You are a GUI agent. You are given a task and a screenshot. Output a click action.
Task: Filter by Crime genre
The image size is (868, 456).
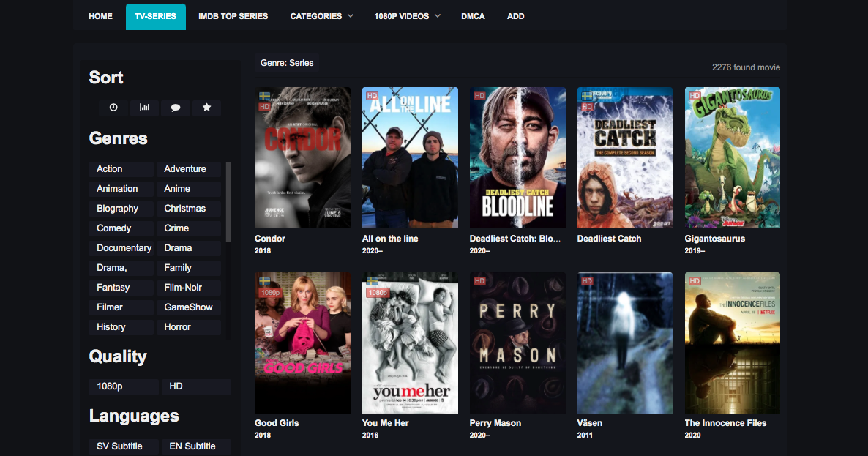tap(188, 228)
